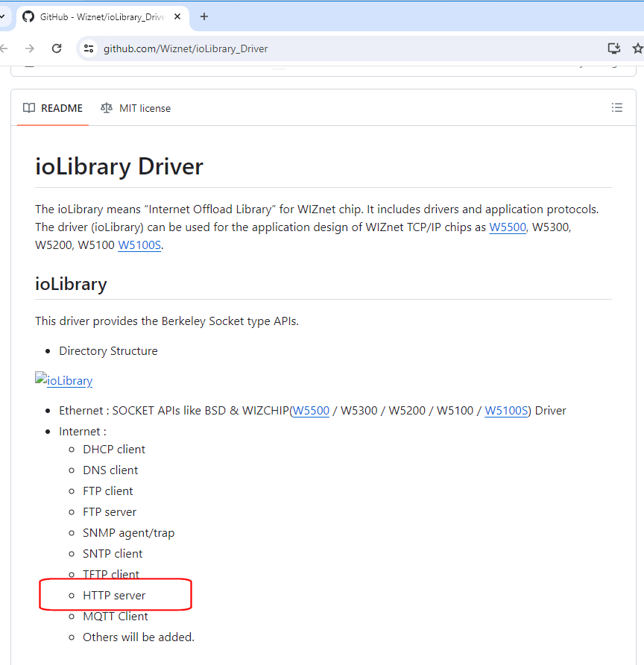Click the SNMP agent/trap list item
The image size is (644, 665).
click(x=128, y=533)
